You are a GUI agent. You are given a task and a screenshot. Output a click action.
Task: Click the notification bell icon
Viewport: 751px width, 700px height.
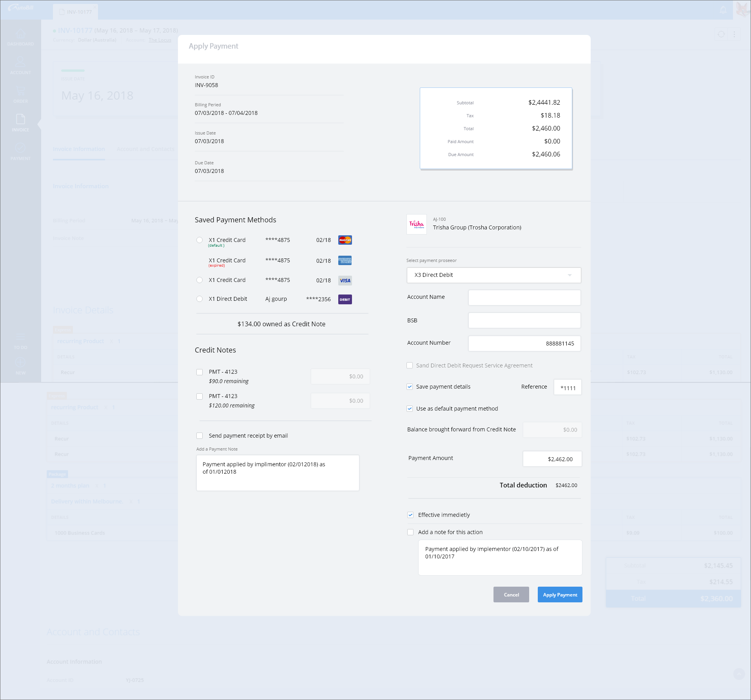pyautogui.click(x=723, y=10)
